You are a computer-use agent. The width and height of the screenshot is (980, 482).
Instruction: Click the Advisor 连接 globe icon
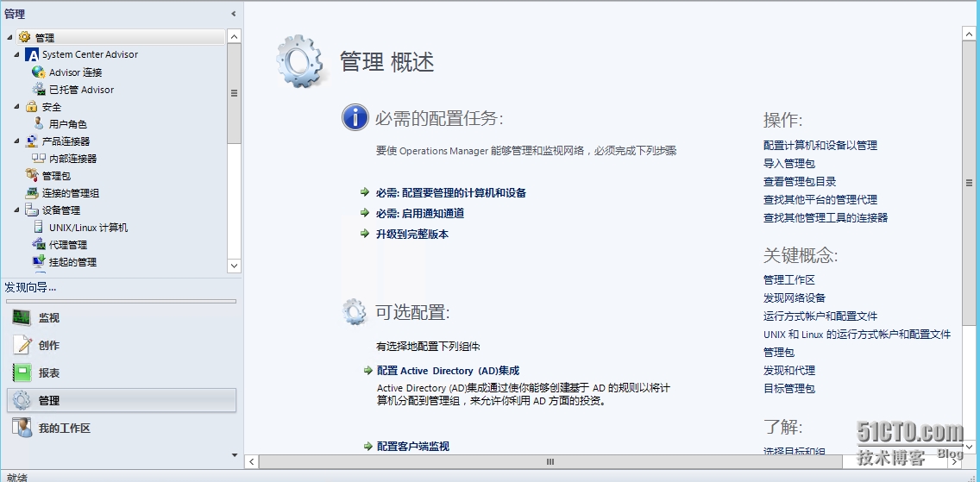tap(39, 72)
